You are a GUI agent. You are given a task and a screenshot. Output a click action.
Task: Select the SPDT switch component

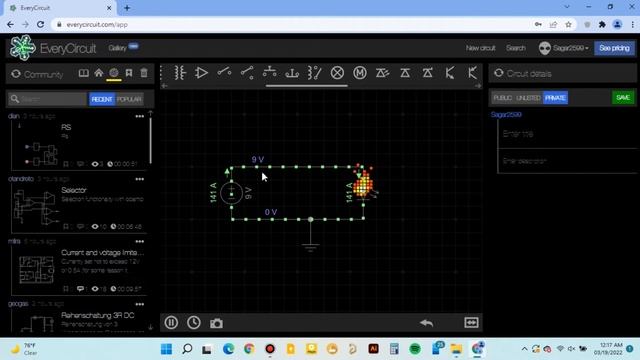click(x=247, y=73)
